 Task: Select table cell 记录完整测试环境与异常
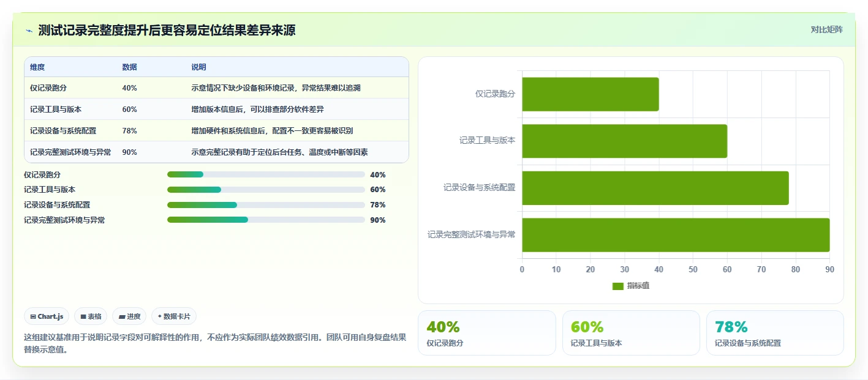pyautogui.click(x=70, y=152)
